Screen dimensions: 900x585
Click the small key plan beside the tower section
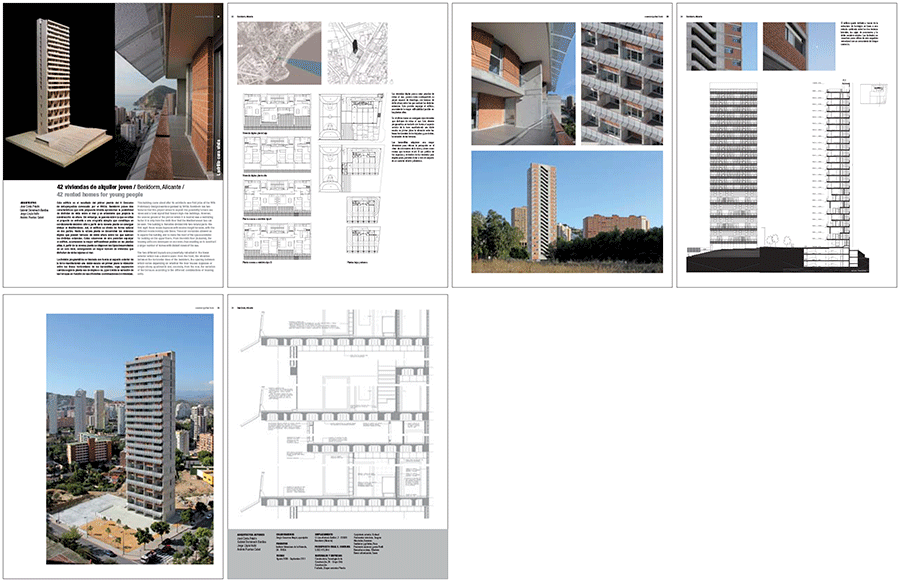(873, 95)
